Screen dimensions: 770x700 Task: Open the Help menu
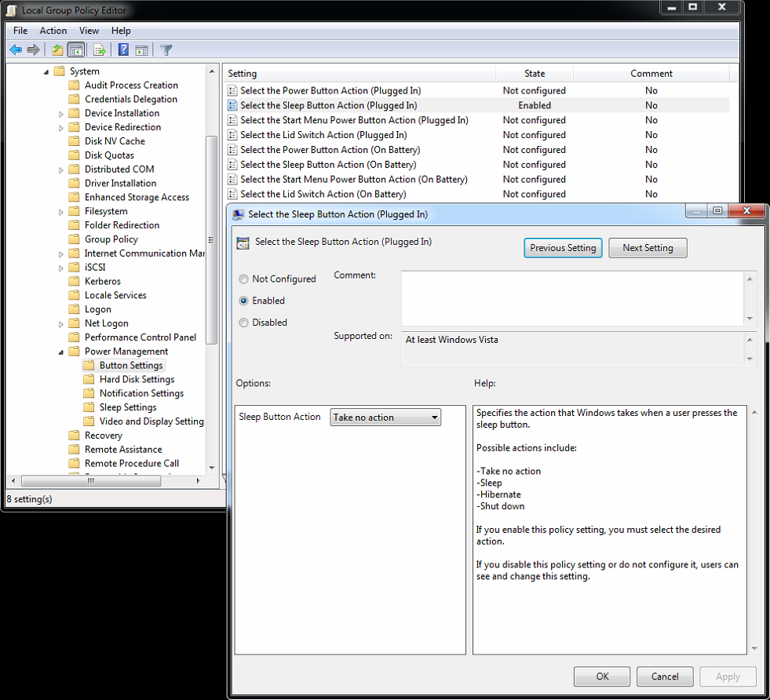[x=121, y=31]
